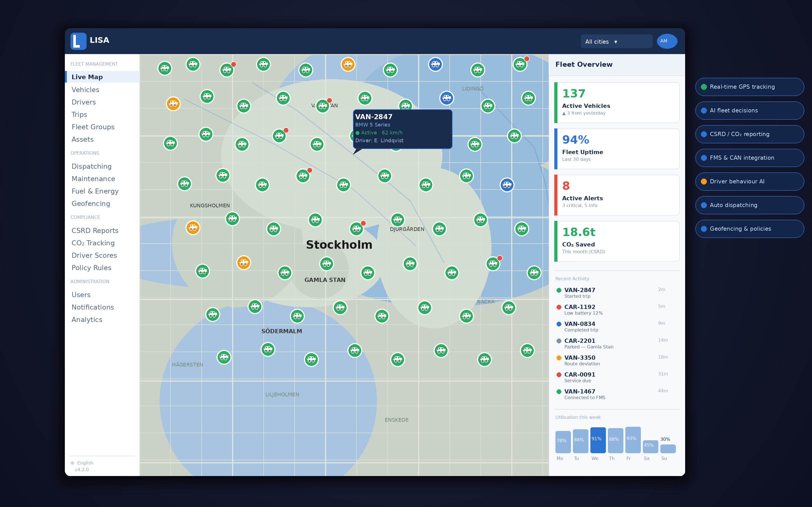Image resolution: width=812 pixels, height=507 pixels.
Task: Click the AM user avatar
Action: (667, 41)
